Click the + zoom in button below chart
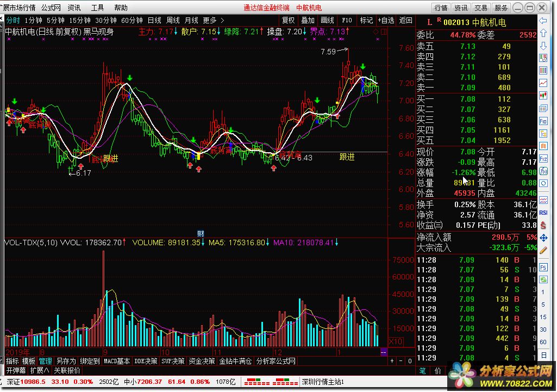Screen dimensions: 557x392 (392, 361)
